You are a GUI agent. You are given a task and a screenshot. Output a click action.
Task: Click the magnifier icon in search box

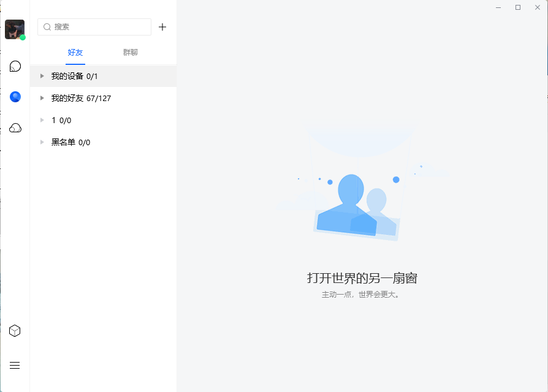(x=47, y=27)
